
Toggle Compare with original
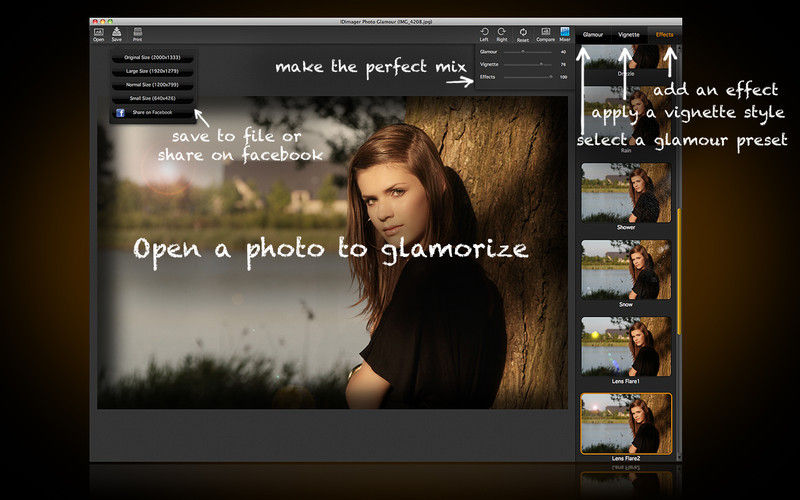[545, 35]
